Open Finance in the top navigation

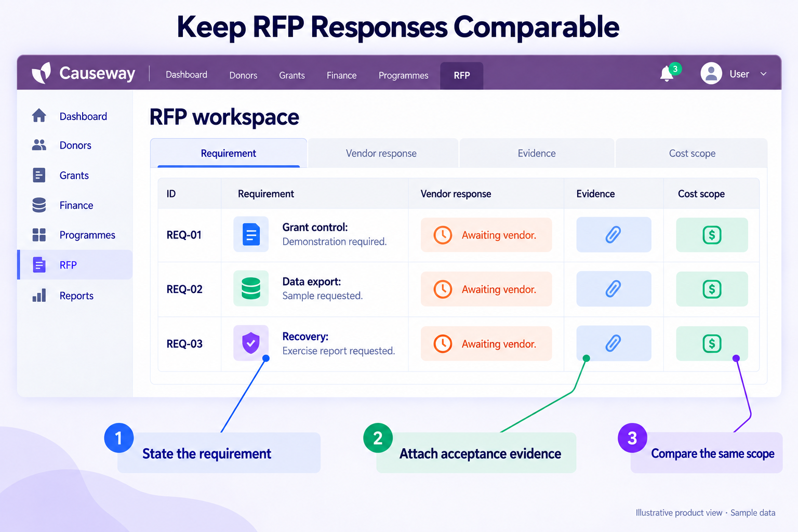click(x=341, y=75)
